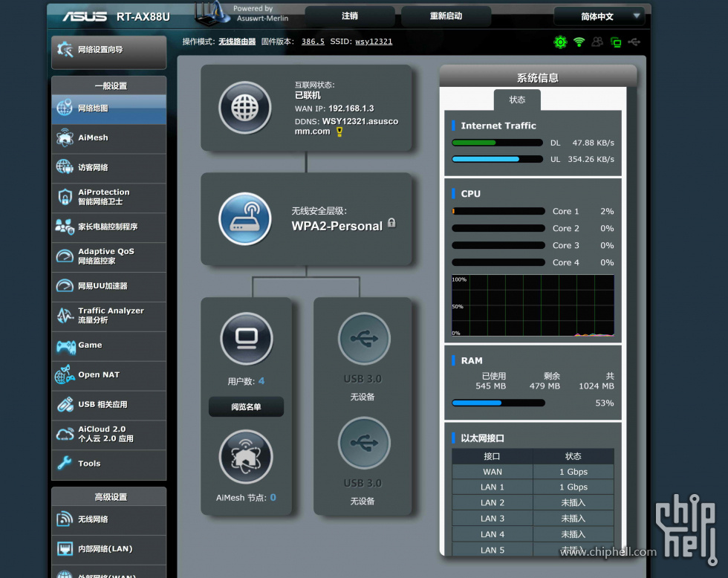This screenshot has width=728, height=578.
Task: Click the WAN row 1 Gbps cell
Action: click(573, 472)
